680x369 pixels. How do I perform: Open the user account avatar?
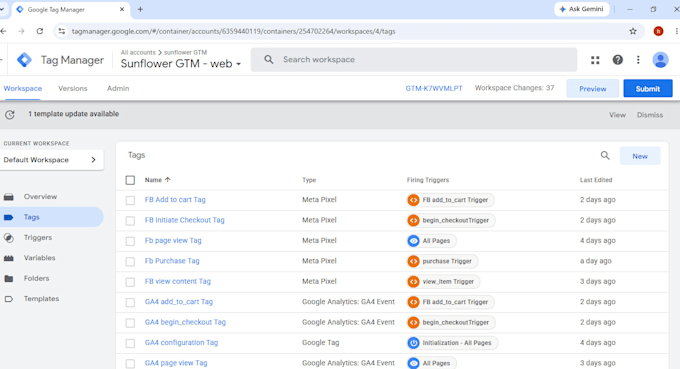(660, 60)
